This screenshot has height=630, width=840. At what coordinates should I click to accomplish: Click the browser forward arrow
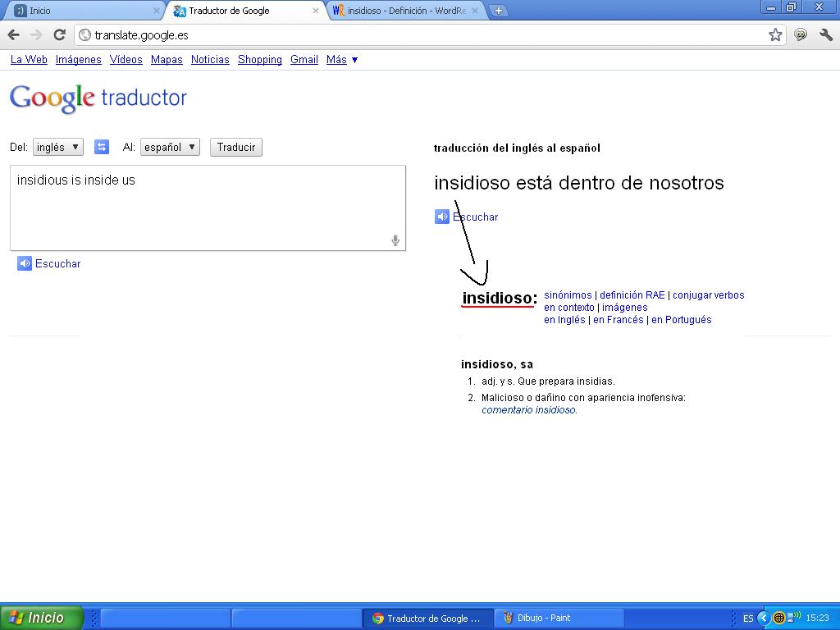tap(36, 35)
